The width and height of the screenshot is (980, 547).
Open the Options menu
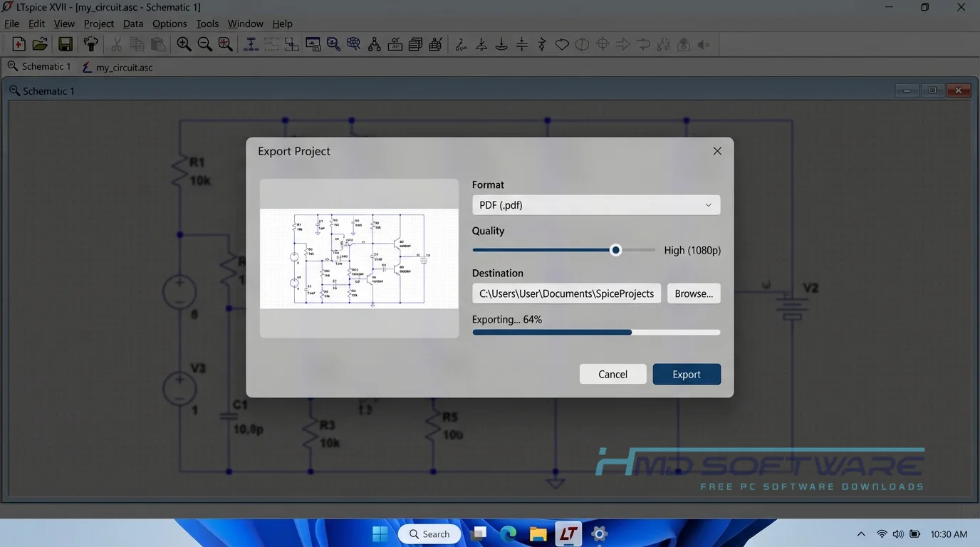170,24
